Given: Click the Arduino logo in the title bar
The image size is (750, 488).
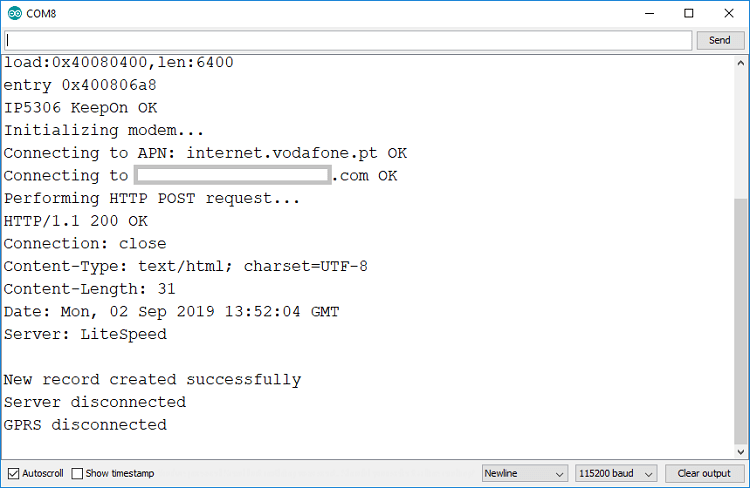Looking at the screenshot, I should (x=15, y=14).
